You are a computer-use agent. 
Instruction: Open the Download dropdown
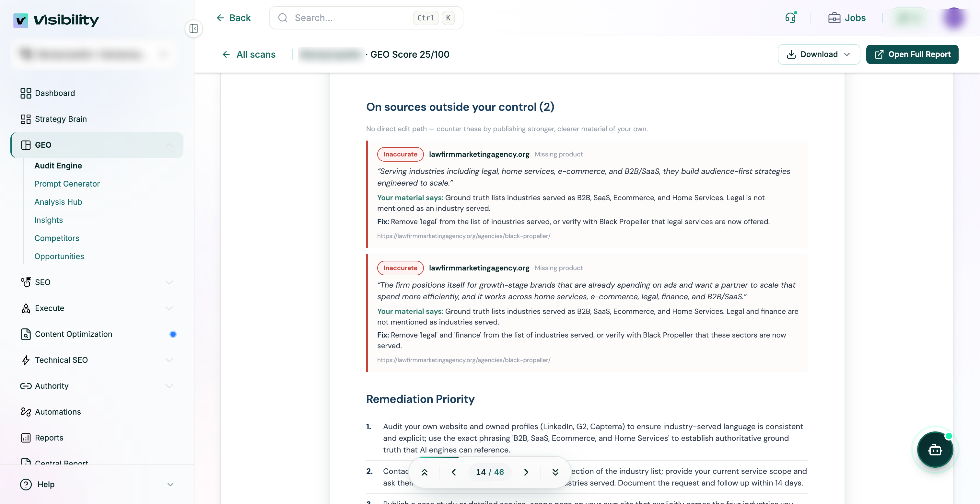pyautogui.click(x=819, y=54)
